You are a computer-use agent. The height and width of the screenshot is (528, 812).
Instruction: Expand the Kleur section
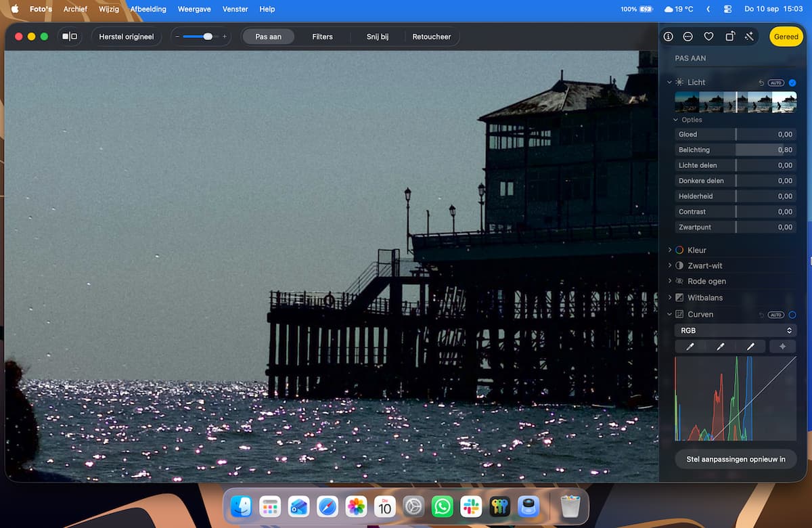pyautogui.click(x=670, y=250)
